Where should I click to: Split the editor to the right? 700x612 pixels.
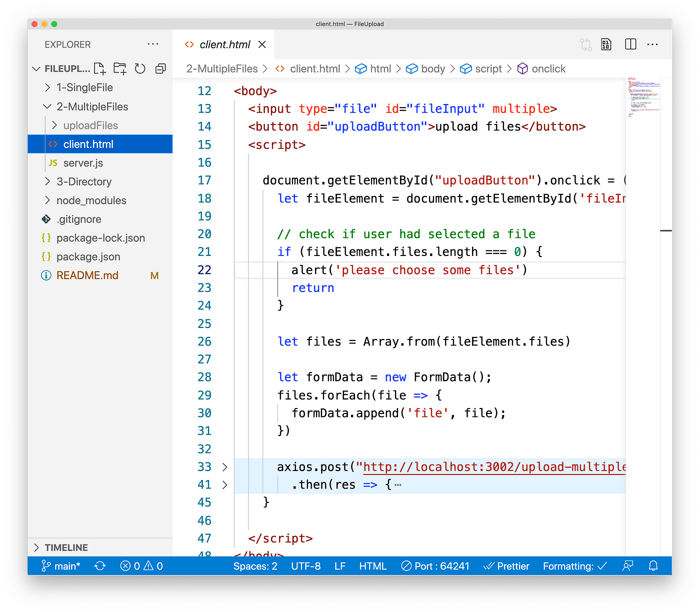[631, 44]
